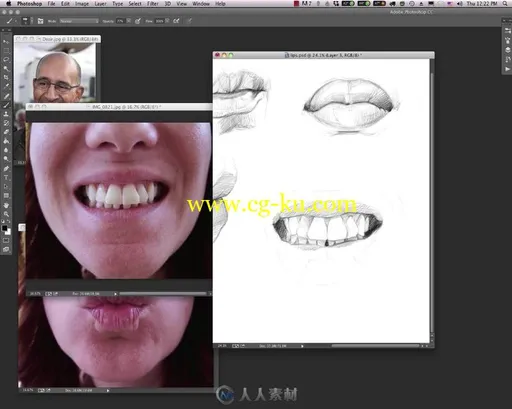
Task: Click the volume icon in menu bar
Action: pos(460,4)
